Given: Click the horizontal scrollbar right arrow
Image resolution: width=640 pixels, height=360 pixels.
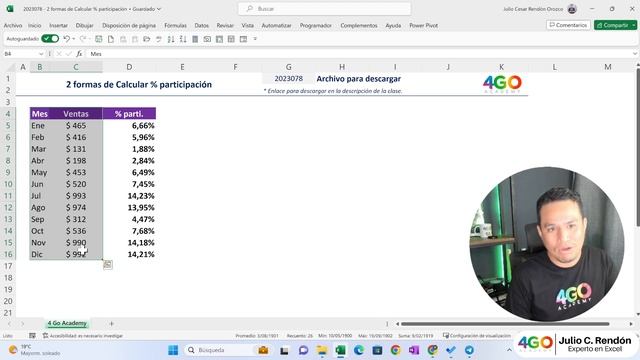Looking at the screenshot, I should coord(631,324).
